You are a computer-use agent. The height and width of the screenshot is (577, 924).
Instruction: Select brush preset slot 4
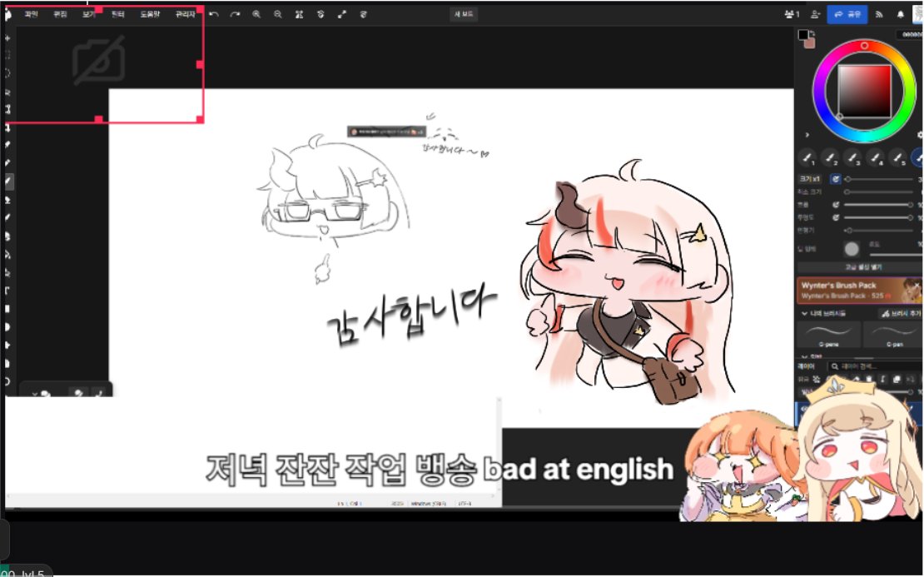tap(875, 158)
